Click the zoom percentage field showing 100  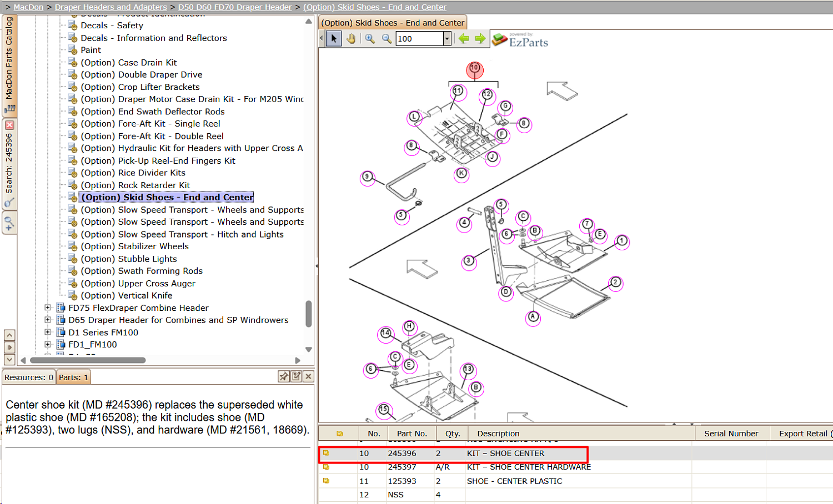420,38
